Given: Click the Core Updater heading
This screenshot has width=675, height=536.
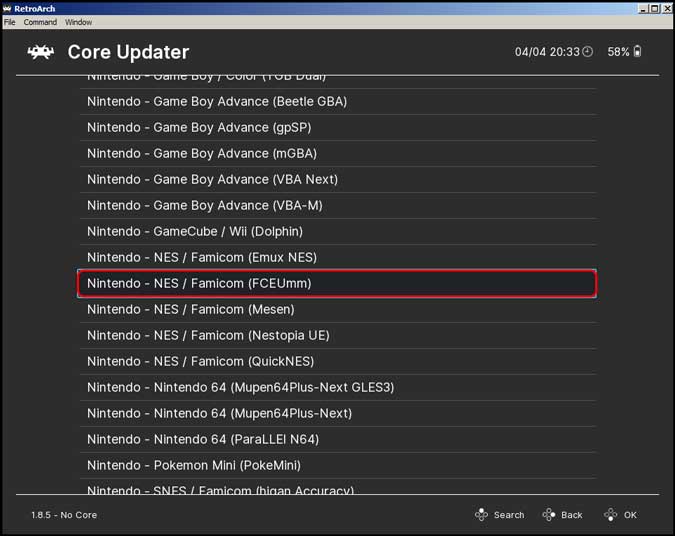Looking at the screenshot, I should pos(128,52).
